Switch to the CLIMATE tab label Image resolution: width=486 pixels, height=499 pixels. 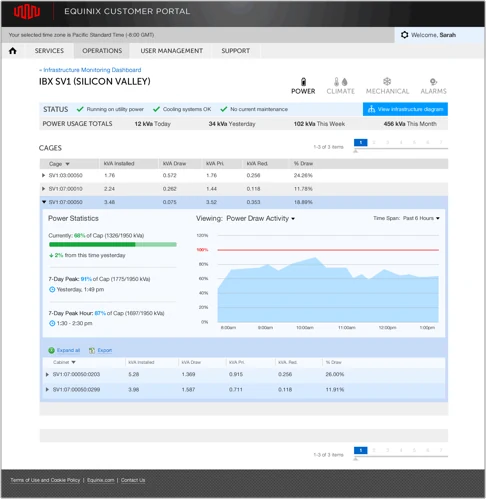click(x=340, y=91)
